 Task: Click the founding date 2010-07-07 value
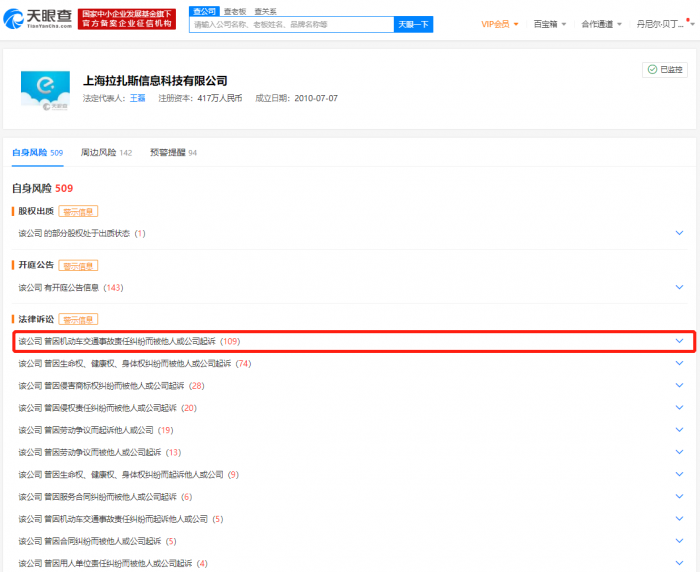pyautogui.click(x=316, y=98)
